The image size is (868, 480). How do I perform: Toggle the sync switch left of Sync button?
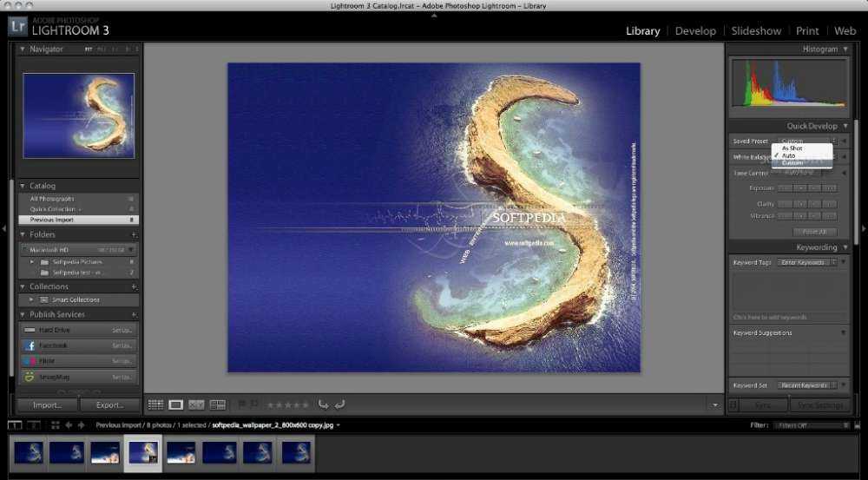733,404
